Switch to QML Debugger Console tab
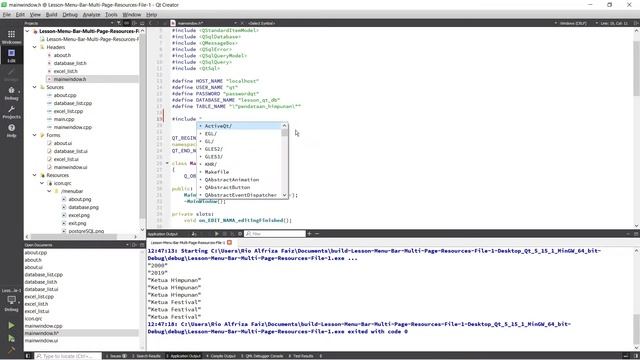Screen dimensions: 640x360 (x=262, y=356)
